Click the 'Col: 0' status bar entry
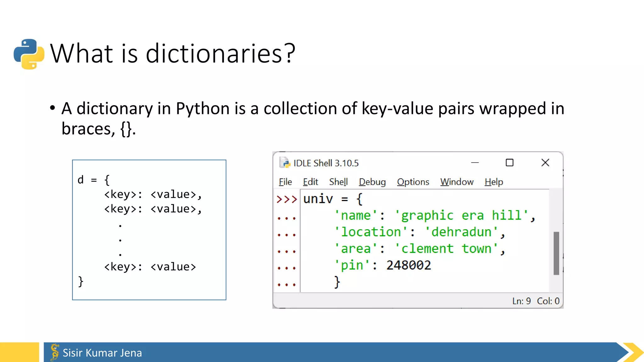644x362 pixels. (x=548, y=301)
